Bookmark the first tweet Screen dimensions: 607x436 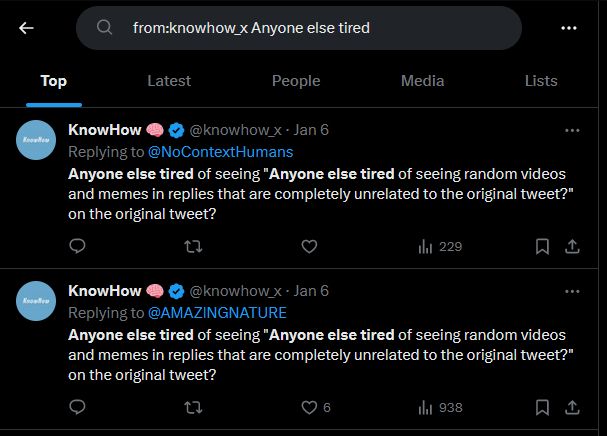click(x=541, y=246)
